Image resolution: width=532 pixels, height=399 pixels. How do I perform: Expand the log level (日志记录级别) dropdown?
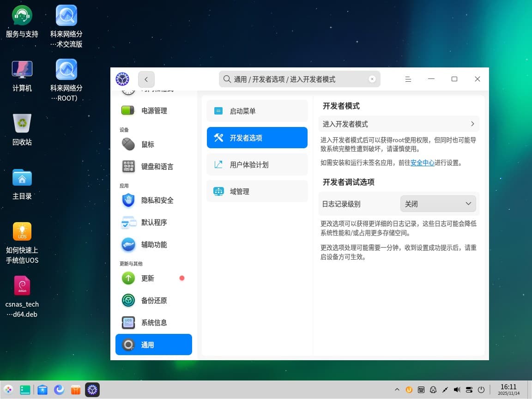(x=438, y=204)
